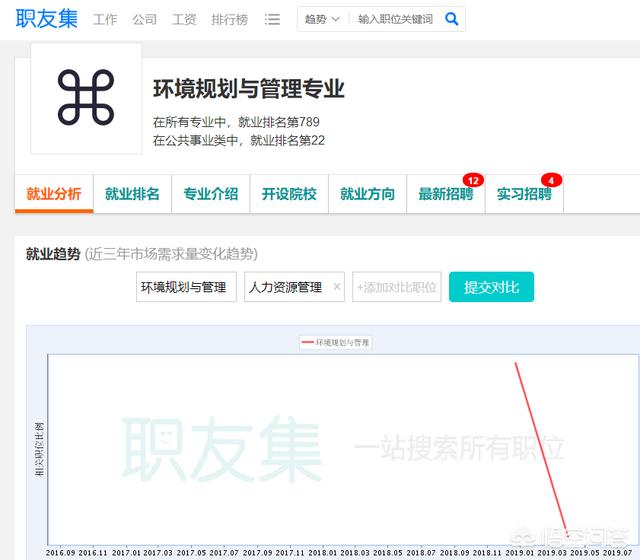The width and height of the screenshot is (640, 560).
Task: Click the 提交对比 button
Action: tap(491, 287)
